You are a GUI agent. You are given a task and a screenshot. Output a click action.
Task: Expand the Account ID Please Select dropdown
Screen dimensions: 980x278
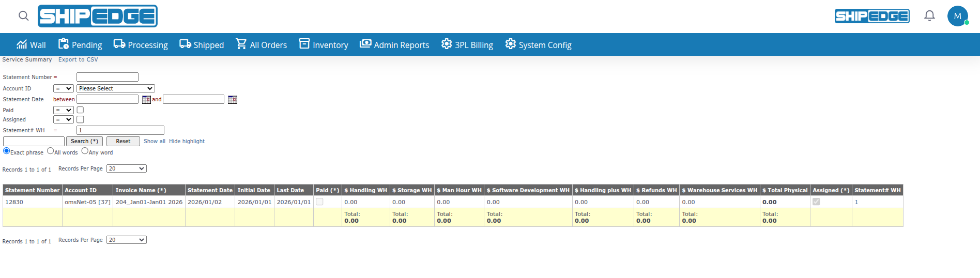click(x=116, y=88)
